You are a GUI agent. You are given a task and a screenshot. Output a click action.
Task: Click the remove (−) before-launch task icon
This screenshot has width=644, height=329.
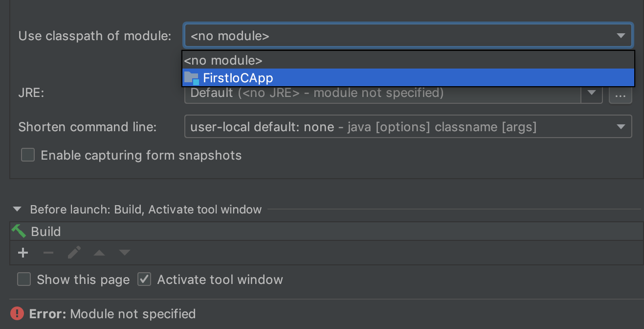click(x=48, y=253)
